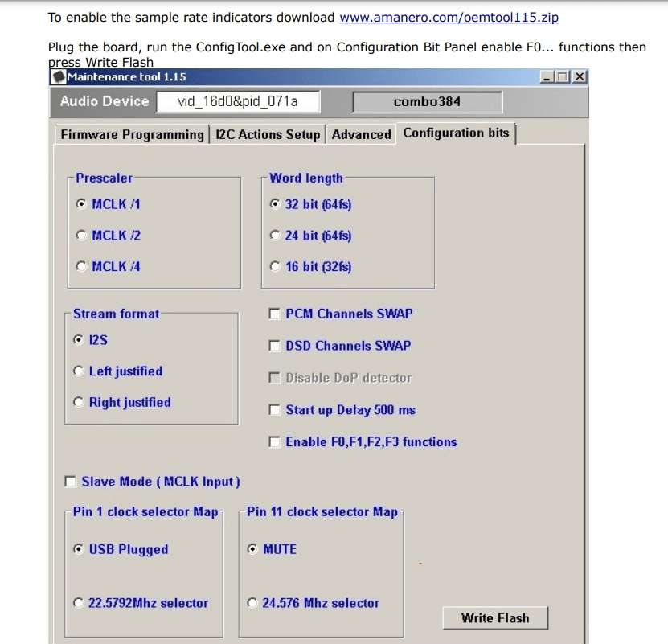This screenshot has width=668, height=644.
Task: Check the Disable DoP detector box
Action: tap(340, 378)
